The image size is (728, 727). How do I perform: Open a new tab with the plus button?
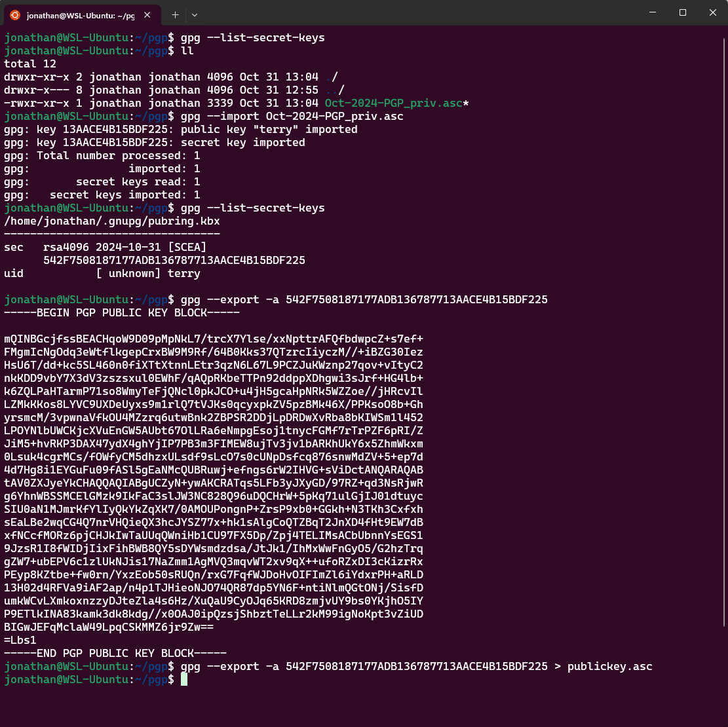point(175,14)
